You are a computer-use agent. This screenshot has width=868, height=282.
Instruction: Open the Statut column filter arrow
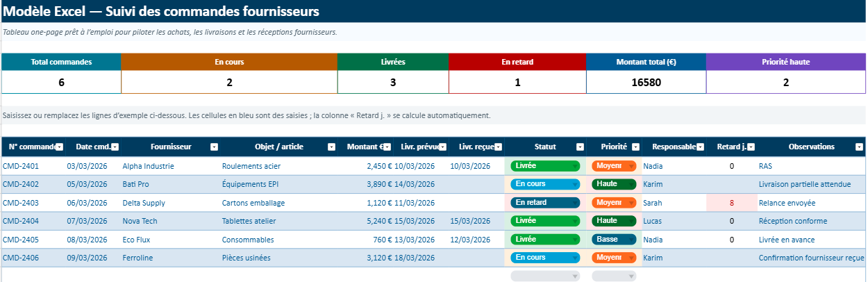pyautogui.click(x=578, y=147)
